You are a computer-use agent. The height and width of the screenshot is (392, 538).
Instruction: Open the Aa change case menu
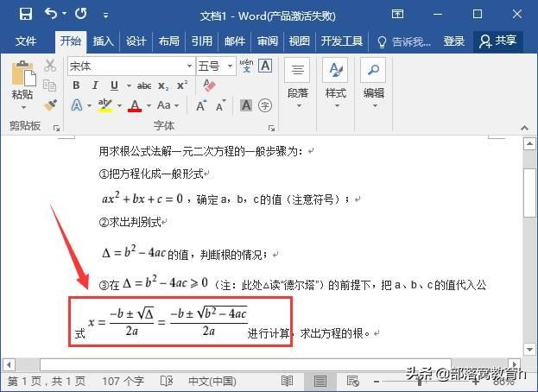pyautogui.click(x=168, y=105)
